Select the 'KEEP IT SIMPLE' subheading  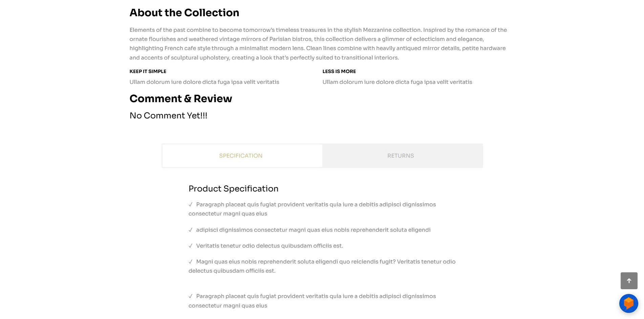tap(148, 71)
